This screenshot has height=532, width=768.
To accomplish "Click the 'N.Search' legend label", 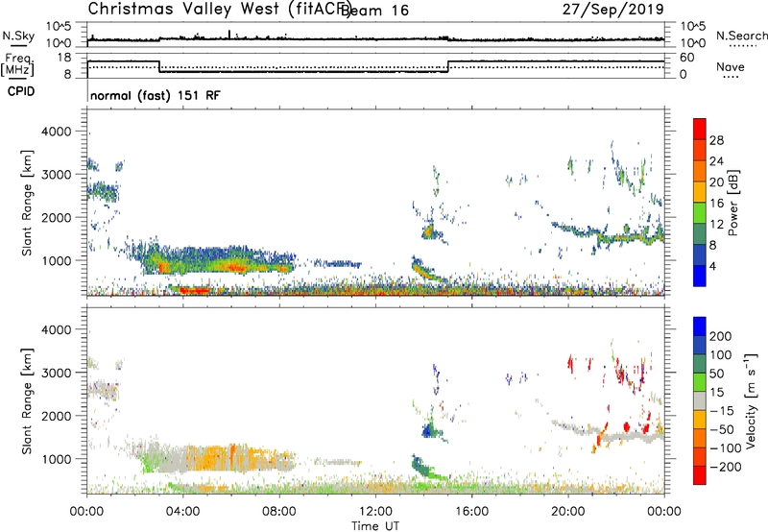I will 741,36.
